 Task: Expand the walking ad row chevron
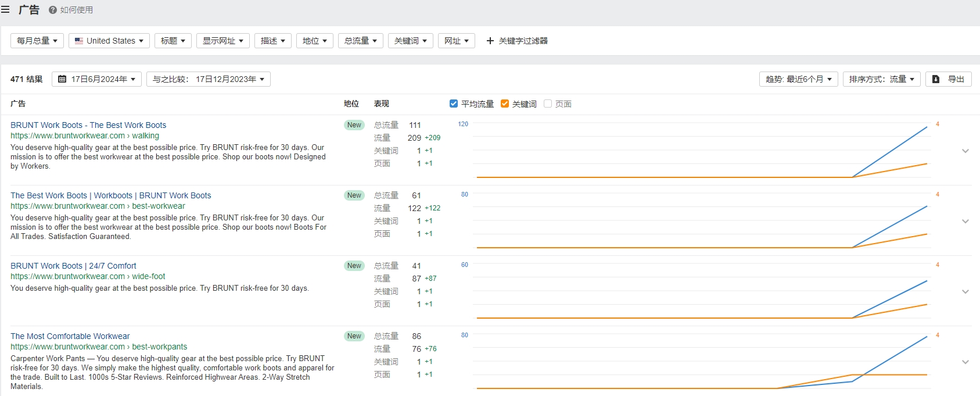965,151
